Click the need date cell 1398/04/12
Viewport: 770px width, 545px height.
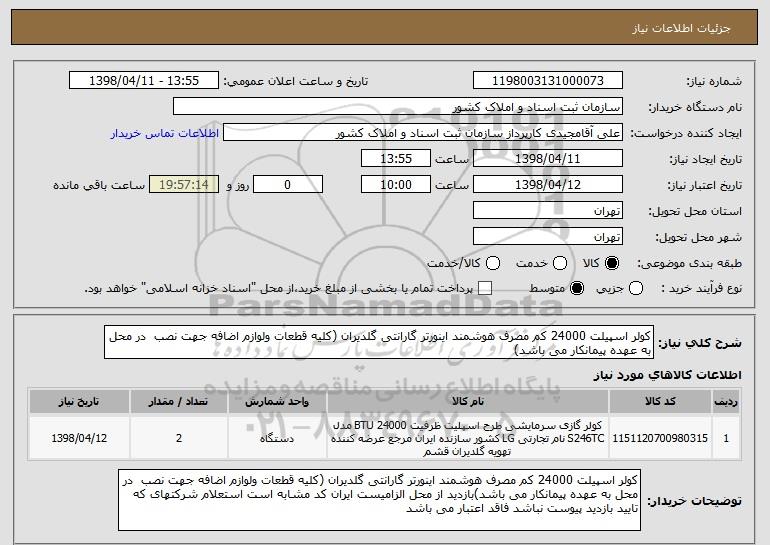[x=79, y=438]
